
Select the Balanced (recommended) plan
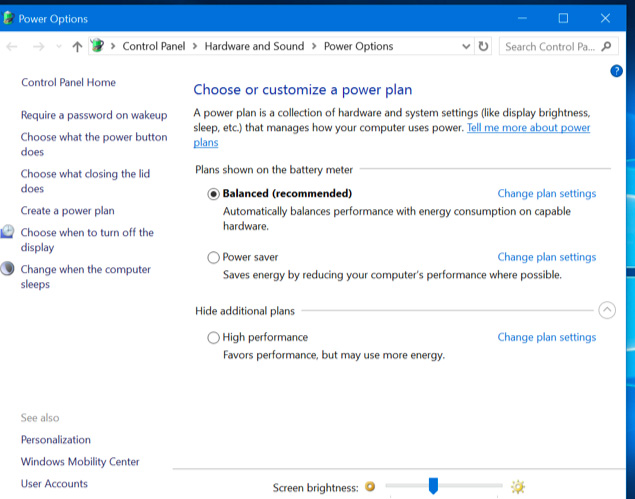click(x=213, y=194)
